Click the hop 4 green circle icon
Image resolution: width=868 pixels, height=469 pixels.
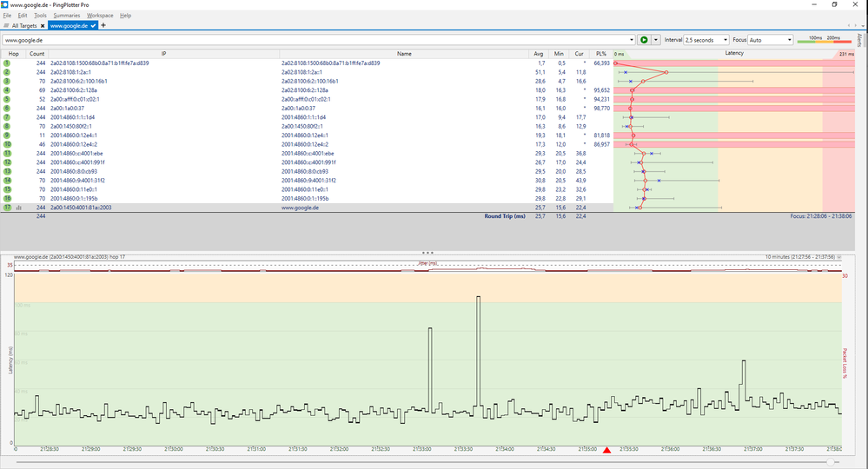[x=7, y=90]
